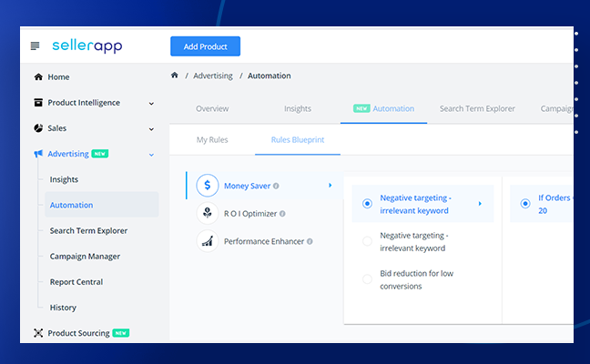
Task: Open Search Term Explorer in sidebar
Action: [88, 230]
